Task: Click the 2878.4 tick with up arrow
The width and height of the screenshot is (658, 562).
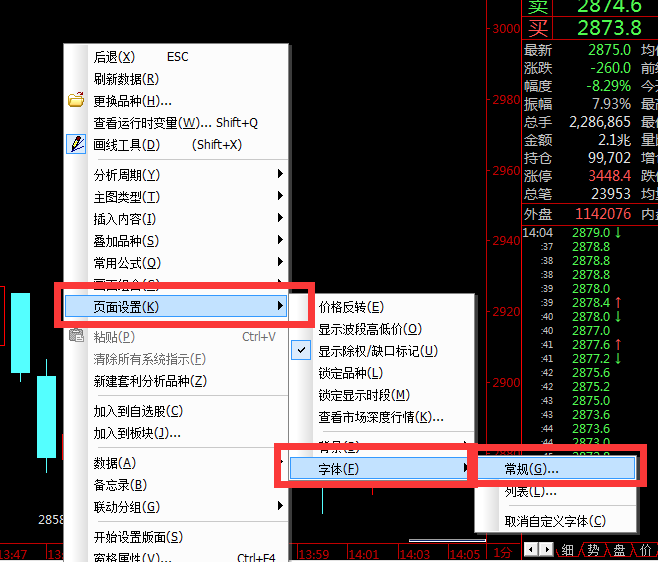Action: (x=591, y=302)
